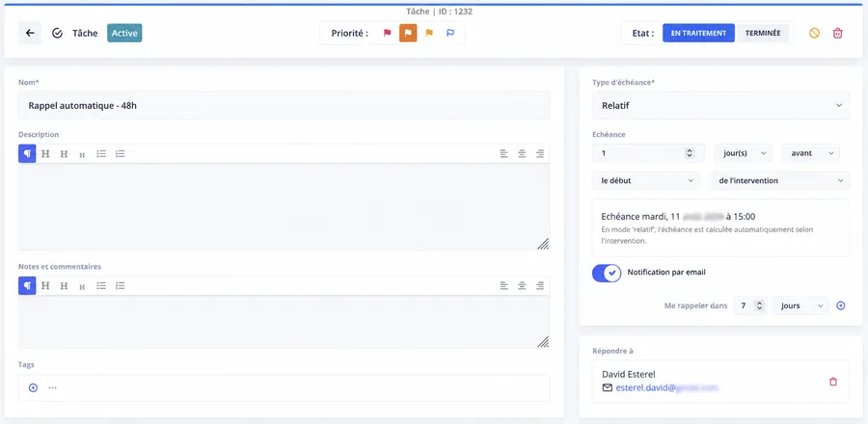Screen dimensions: 868x424
Task: Apply large heading in Description toolbar
Action: tap(45, 153)
